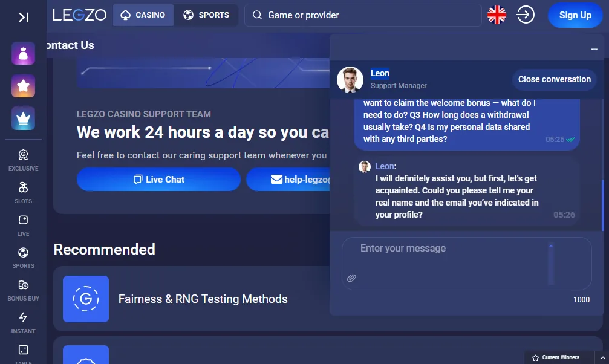Click Leon's support manager avatar

click(350, 80)
